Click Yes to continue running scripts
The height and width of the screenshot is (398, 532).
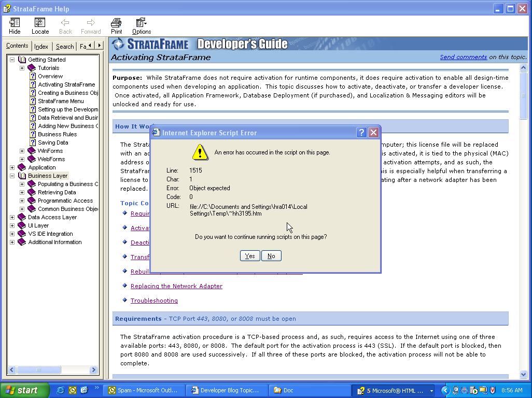250,256
